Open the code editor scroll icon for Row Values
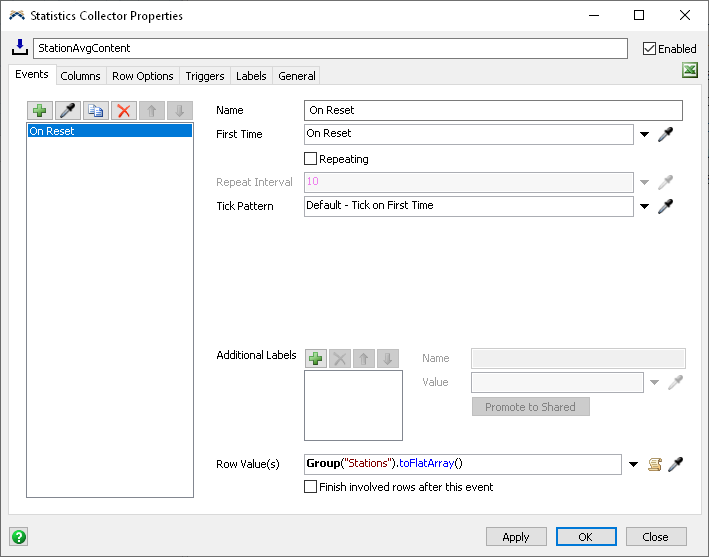Screen dimensions: 709x557 coord(655,464)
